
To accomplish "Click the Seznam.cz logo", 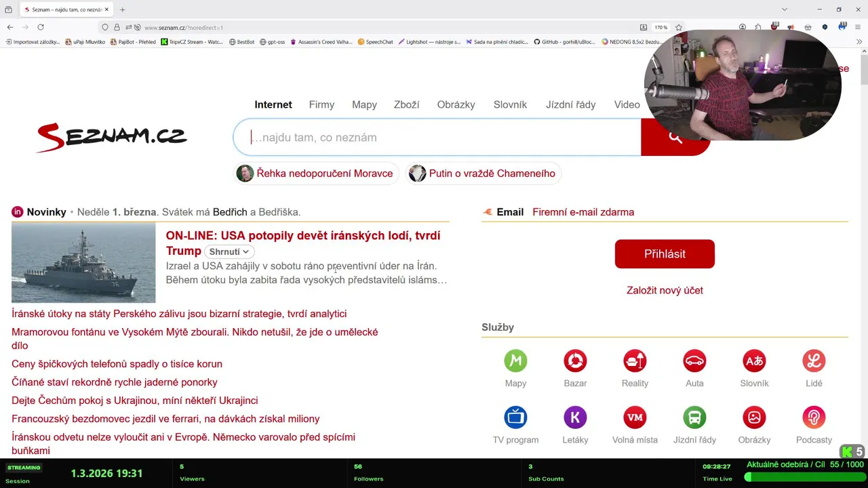I will (x=112, y=138).
